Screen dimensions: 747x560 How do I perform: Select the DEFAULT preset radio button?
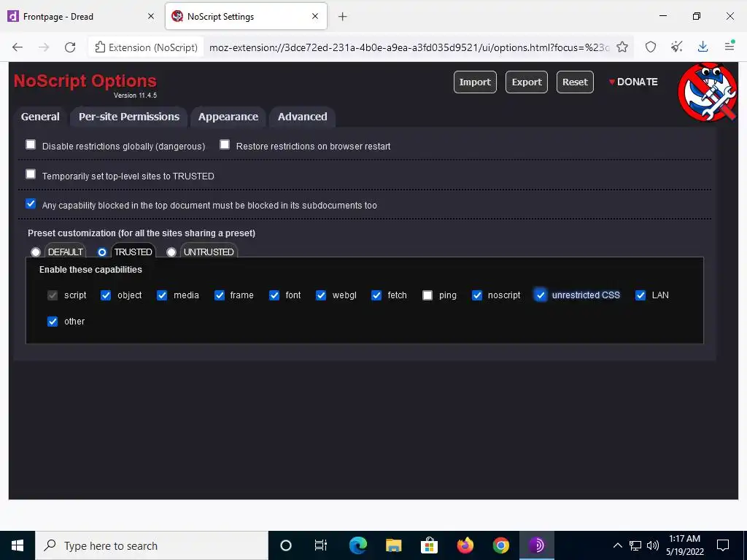tap(36, 252)
